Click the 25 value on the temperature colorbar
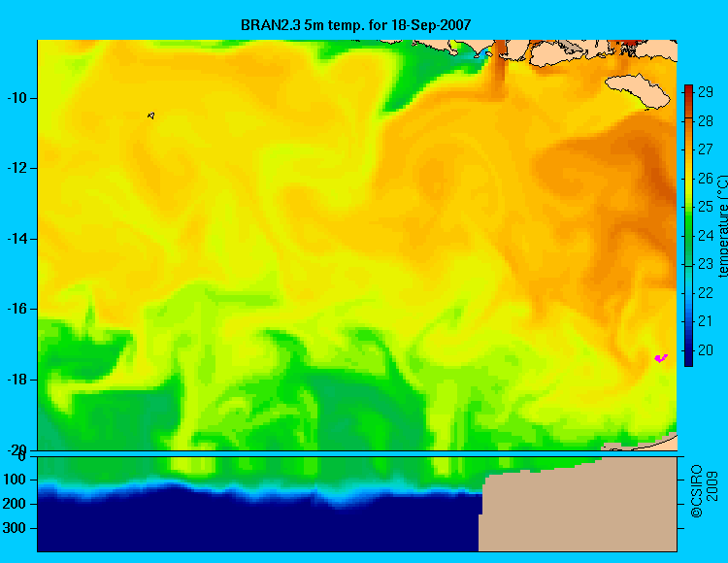This screenshot has width=728, height=563. (x=706, y=207)
